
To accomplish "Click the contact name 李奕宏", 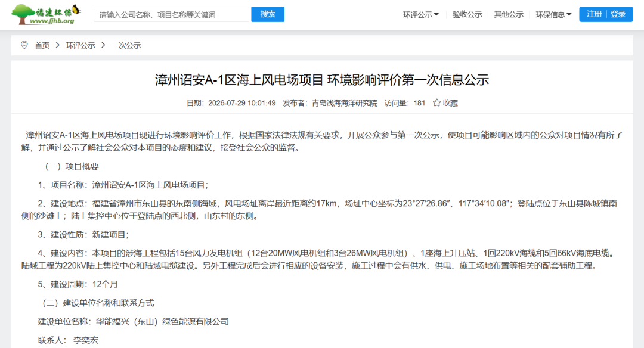I will [86, 340].
